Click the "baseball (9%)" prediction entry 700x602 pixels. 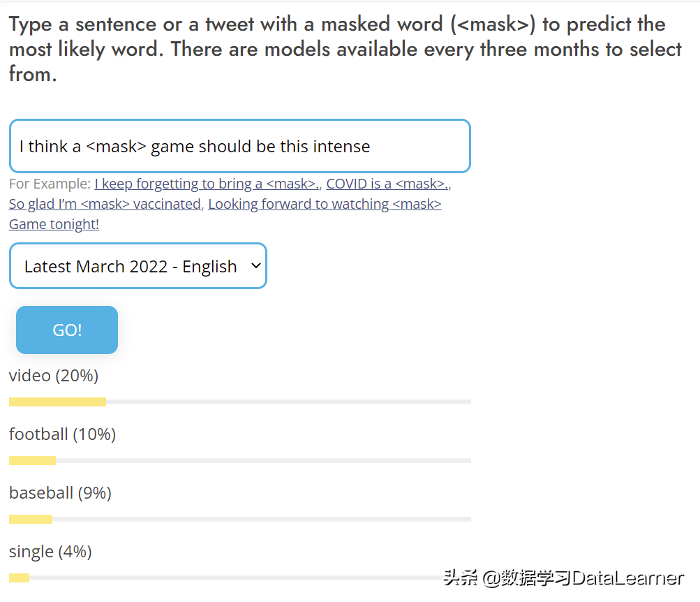point(59,492)
